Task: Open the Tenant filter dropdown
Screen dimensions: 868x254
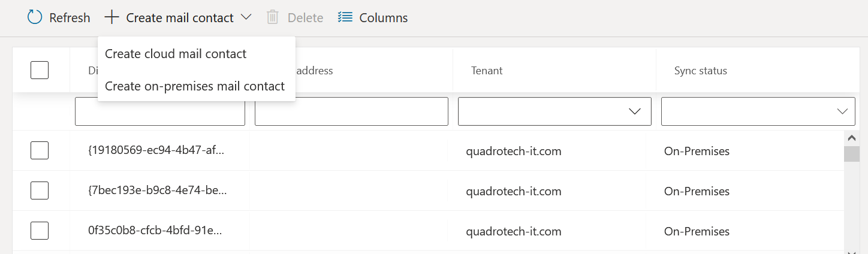Action: tap(554, 111)
